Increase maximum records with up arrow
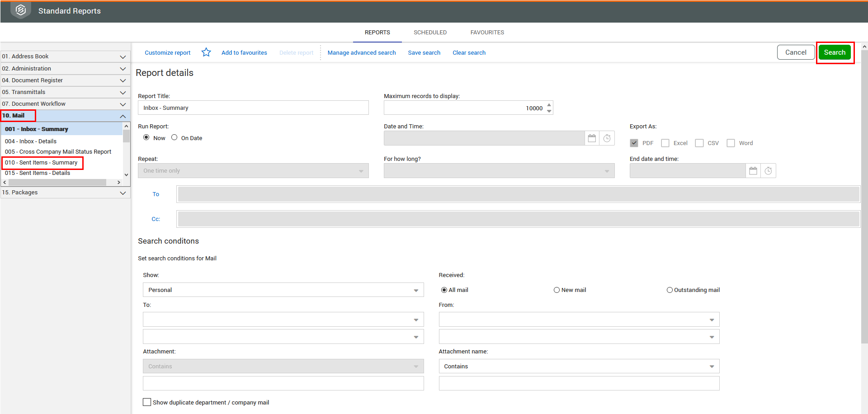Image resolution: width=868 pixels, height=414 pixels. [549, 105]
